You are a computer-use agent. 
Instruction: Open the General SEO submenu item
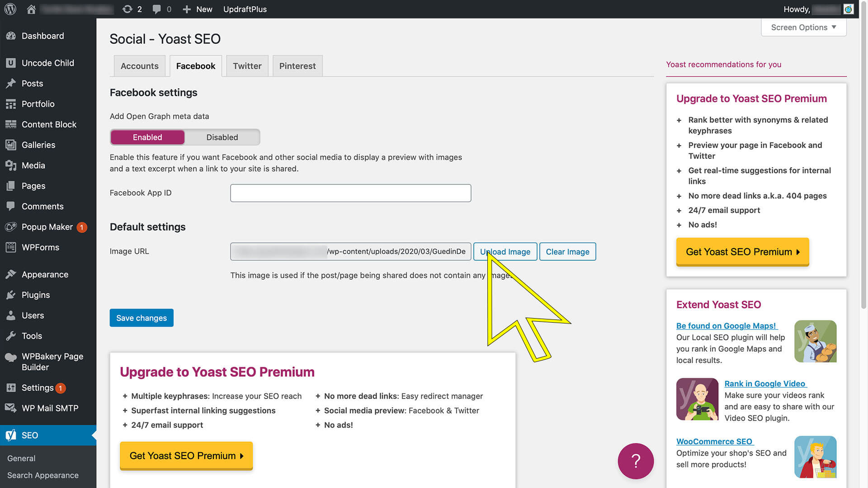pos(21,458)
